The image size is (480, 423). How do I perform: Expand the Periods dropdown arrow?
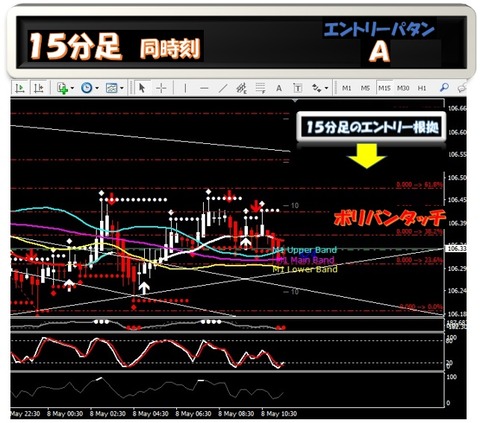(97, 88)
